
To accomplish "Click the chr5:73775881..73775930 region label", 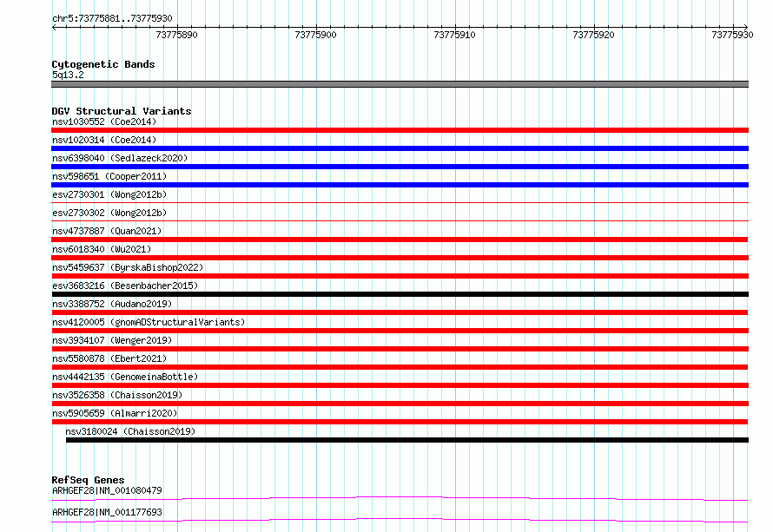I will (x=112, y=19).
